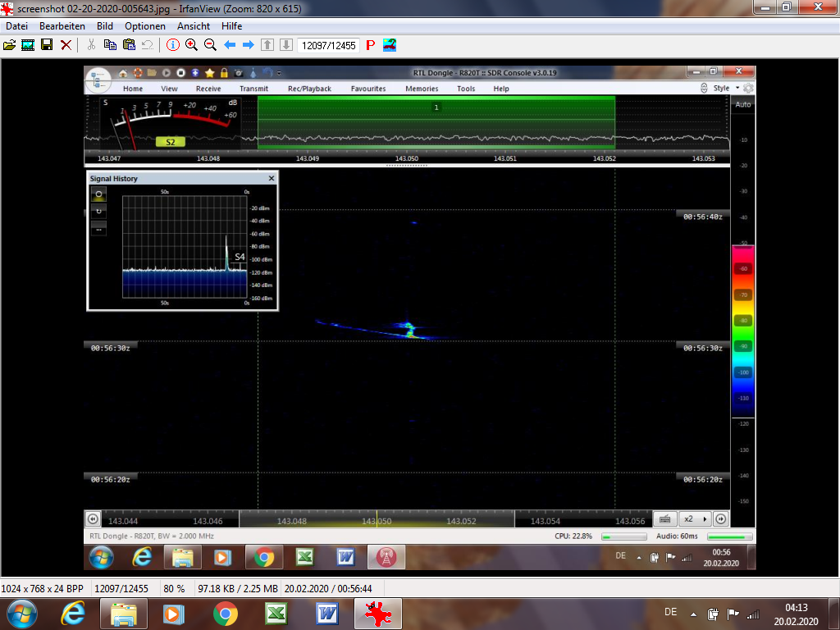The image size is (840, 630).
Task: Open the Datei menu
Action: pos(16,25)
